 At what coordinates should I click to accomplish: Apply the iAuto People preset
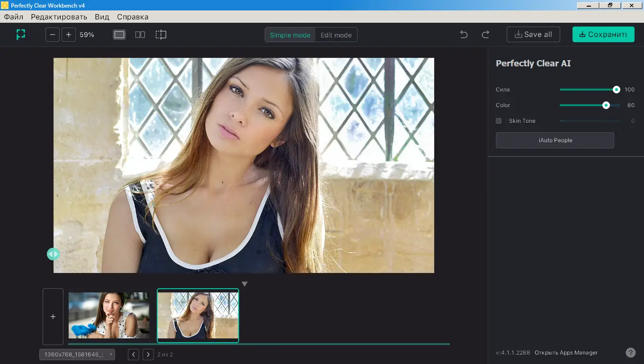point(555,140)
